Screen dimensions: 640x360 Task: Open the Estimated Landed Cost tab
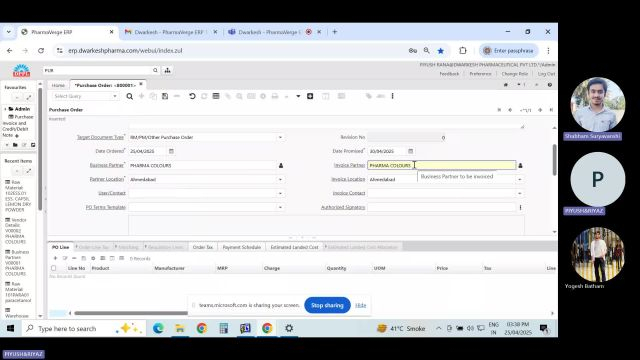click(x=294, y=247)
